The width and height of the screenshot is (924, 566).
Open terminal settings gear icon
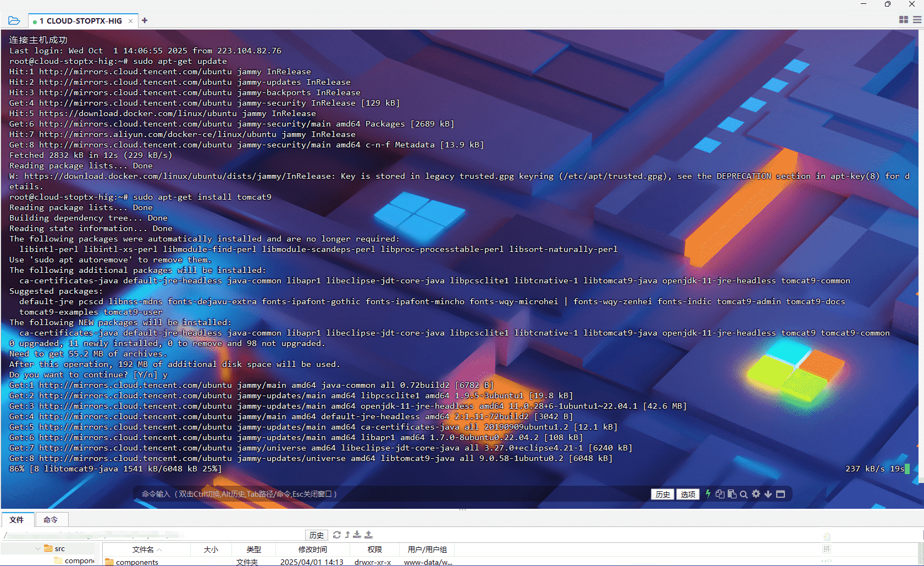tap(756, 494)
